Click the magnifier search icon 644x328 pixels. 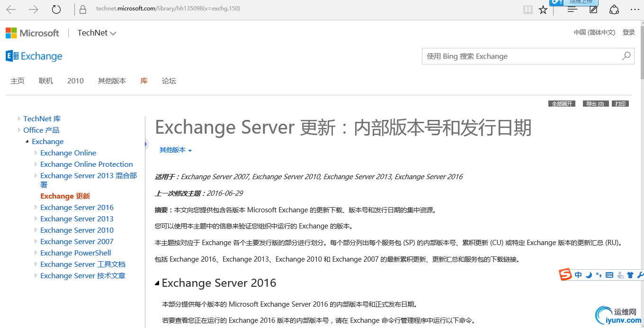click(626, 56)
